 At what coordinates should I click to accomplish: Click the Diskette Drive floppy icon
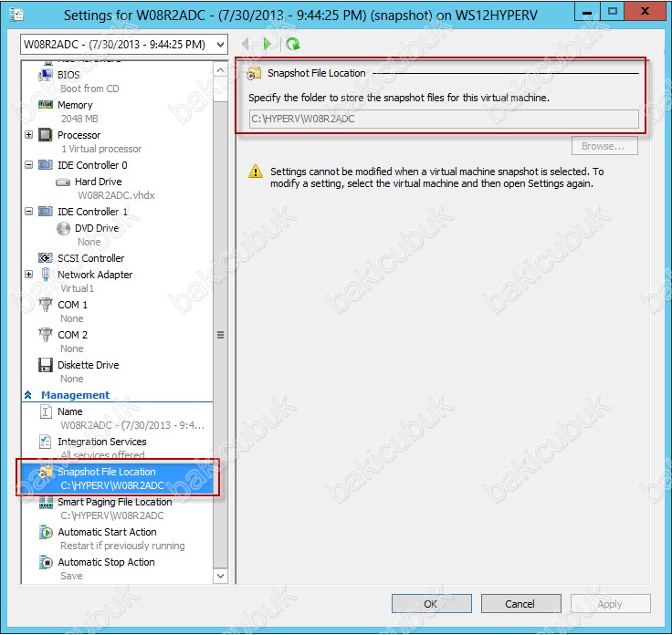click(46, 365)
